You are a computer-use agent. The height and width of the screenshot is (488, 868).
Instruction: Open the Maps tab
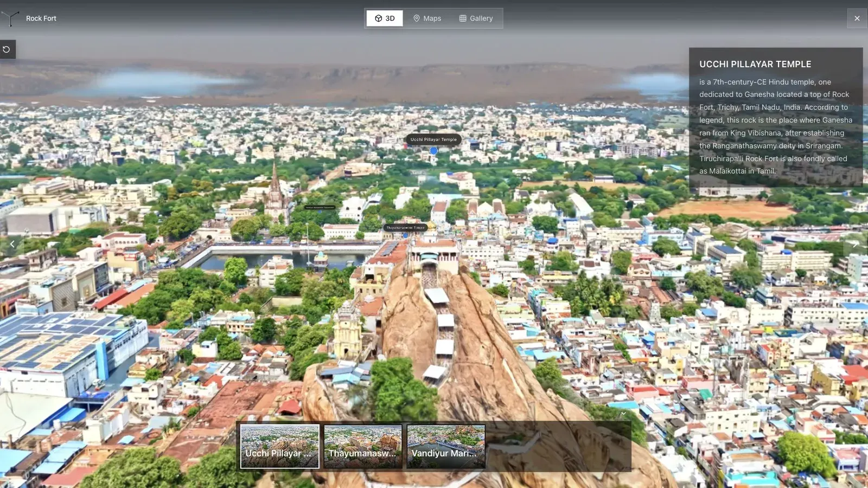[427, 18]
